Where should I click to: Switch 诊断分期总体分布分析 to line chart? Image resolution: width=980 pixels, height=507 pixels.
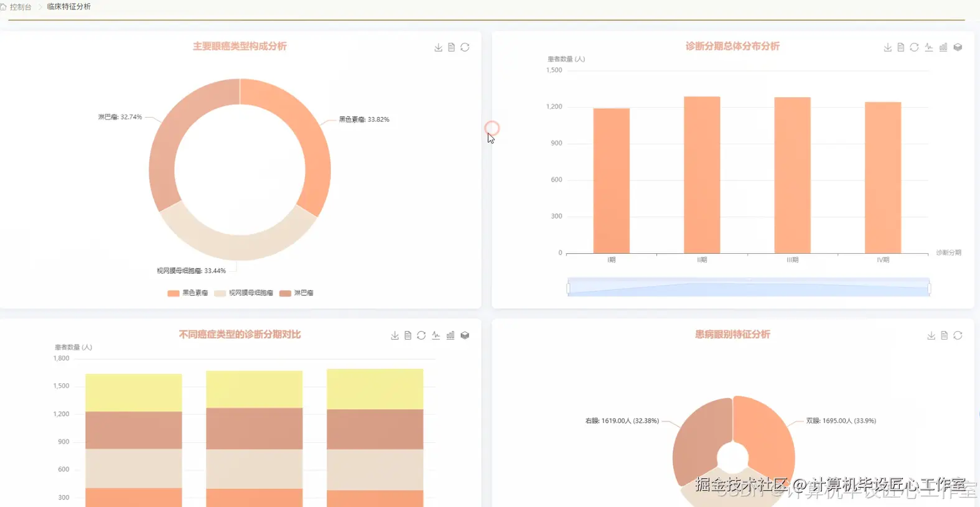tap(929, 47)
